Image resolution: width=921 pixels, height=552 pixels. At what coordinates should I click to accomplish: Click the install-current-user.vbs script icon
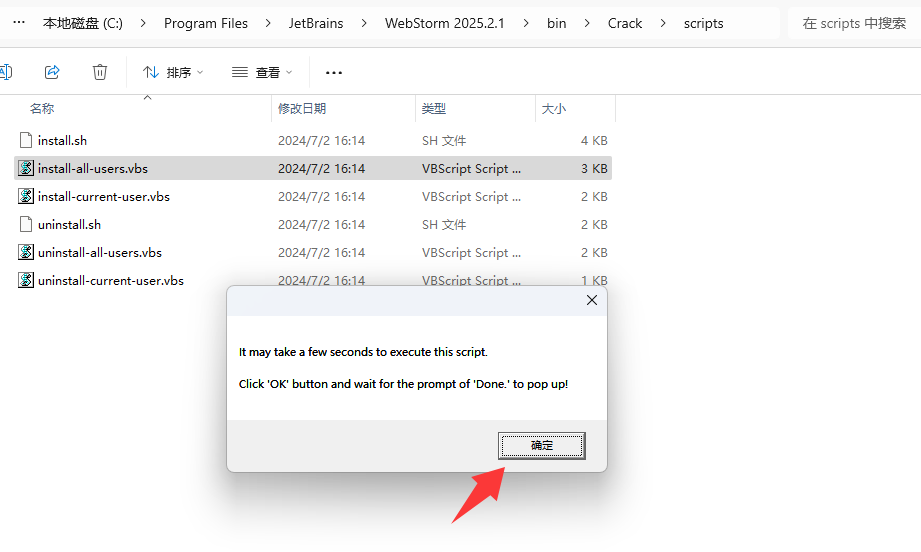(26, 196)
